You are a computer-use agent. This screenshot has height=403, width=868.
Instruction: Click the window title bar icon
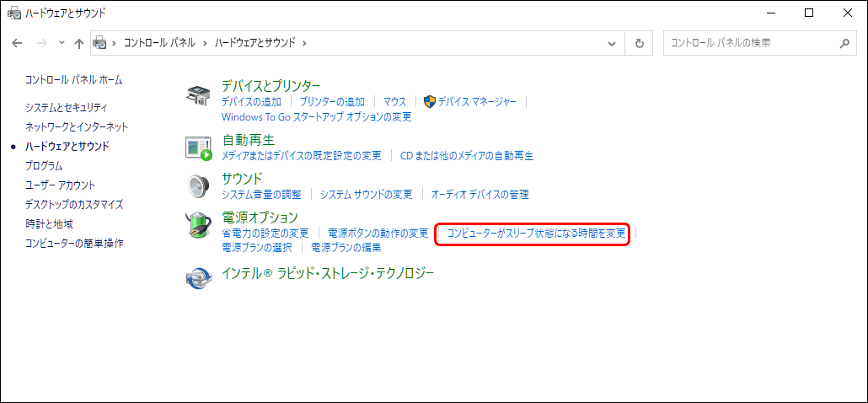13,13
